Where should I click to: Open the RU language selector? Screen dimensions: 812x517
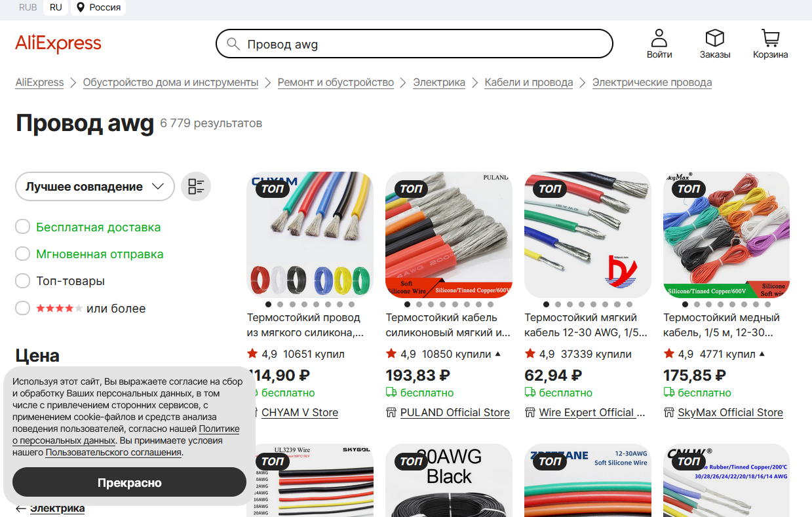point(56,7)
